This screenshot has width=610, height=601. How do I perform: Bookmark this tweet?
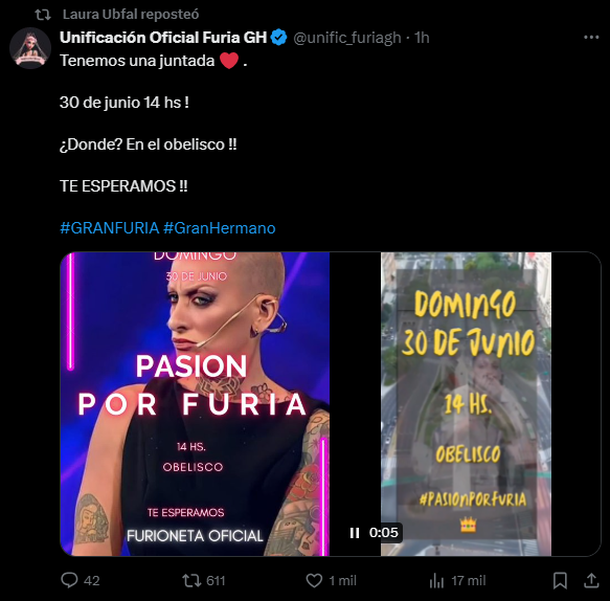(560, 581)
